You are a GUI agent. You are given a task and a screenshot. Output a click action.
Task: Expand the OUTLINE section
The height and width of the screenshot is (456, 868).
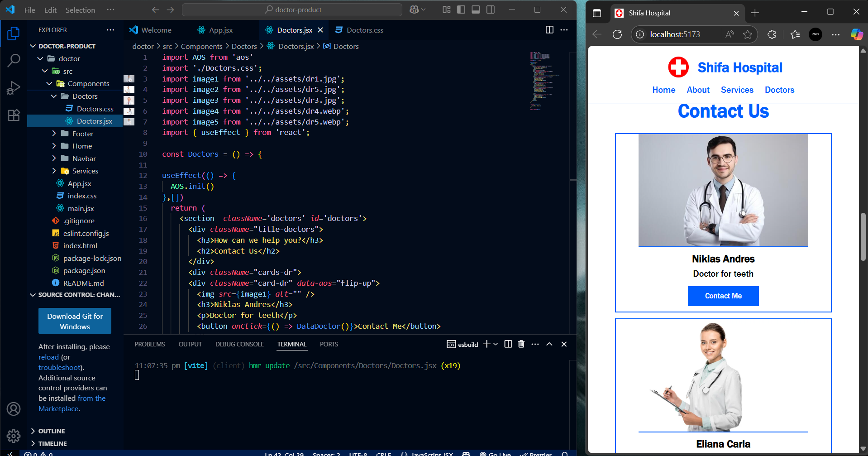(52, 431)
